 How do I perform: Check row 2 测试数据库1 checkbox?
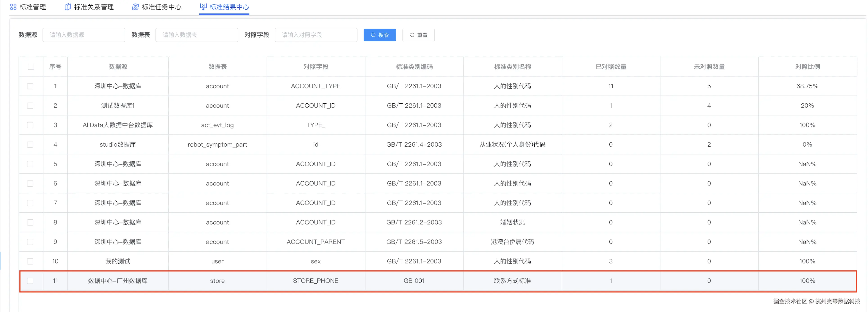coord(30,106)
